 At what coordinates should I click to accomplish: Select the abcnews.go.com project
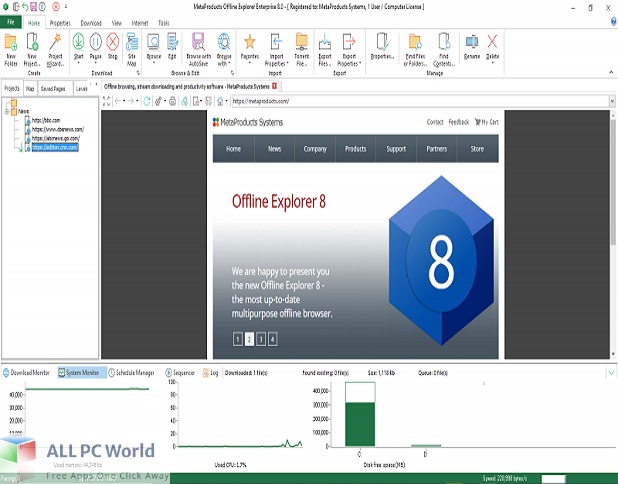[56, 138]
